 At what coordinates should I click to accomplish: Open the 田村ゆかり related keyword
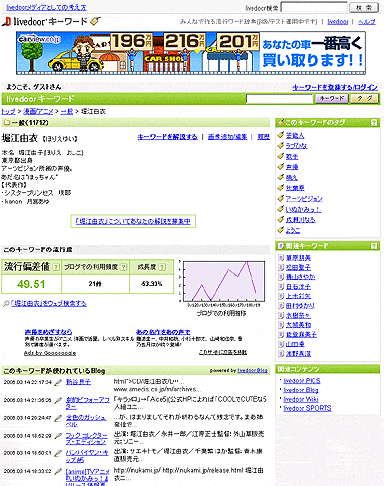[x=300, y=306]
